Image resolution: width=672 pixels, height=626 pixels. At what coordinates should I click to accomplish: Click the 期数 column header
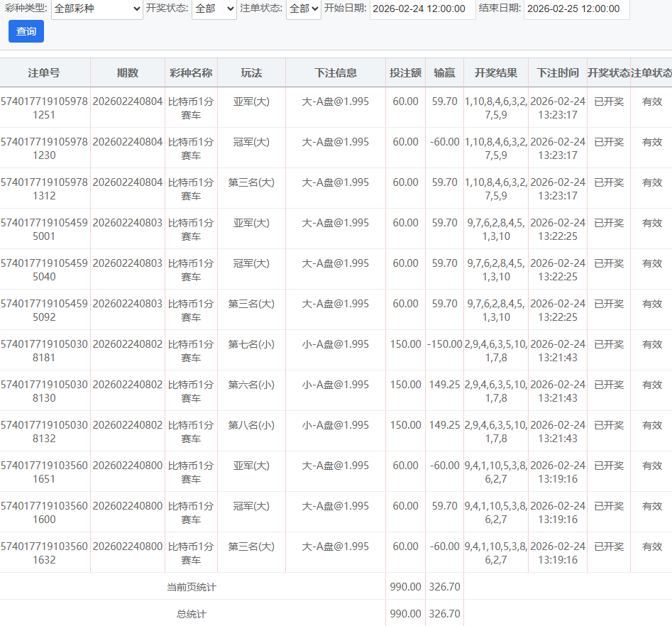(x=128, y=72)
